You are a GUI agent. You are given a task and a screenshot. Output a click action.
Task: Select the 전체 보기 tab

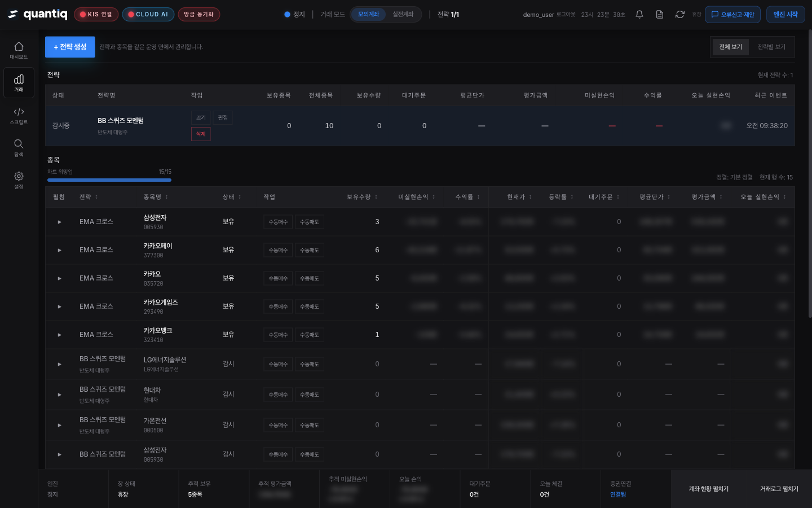point(730,47)
